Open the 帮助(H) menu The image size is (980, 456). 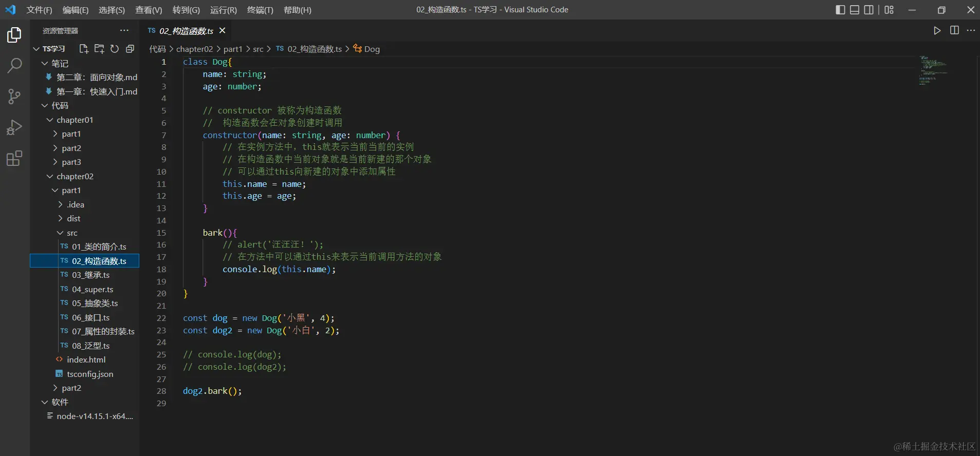pyautogui.click(x=298, y=10)
